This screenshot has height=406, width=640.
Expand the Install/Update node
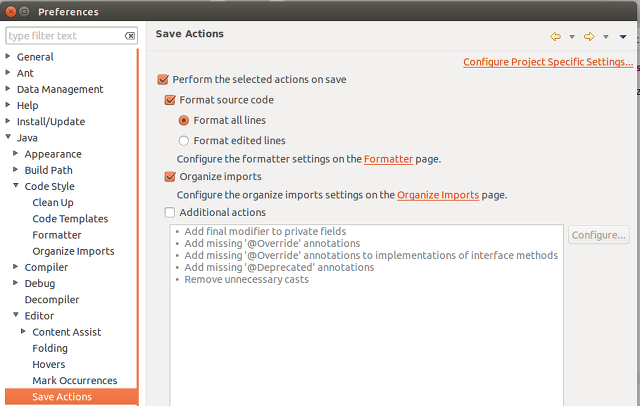coord(8,121)
